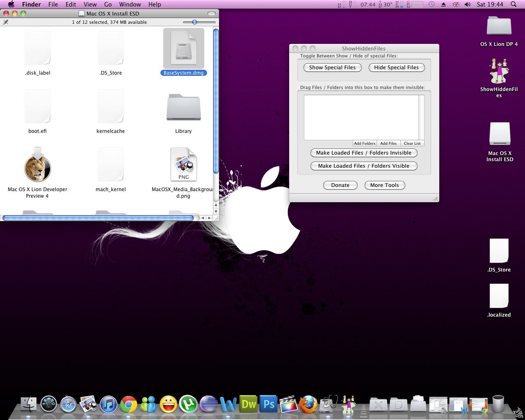Launch Dashboard from the dock
Viewport: 525px width, 420px height.
click(48, 404)
